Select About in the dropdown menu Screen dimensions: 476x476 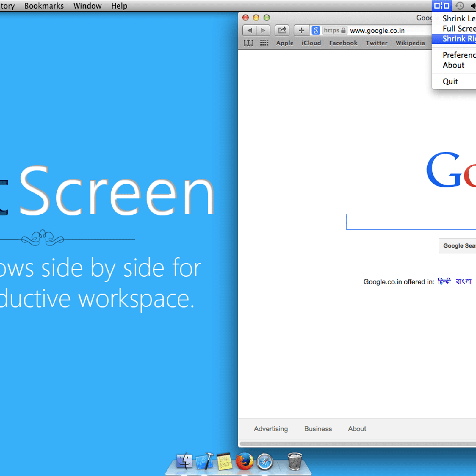[x=454, y=65]
